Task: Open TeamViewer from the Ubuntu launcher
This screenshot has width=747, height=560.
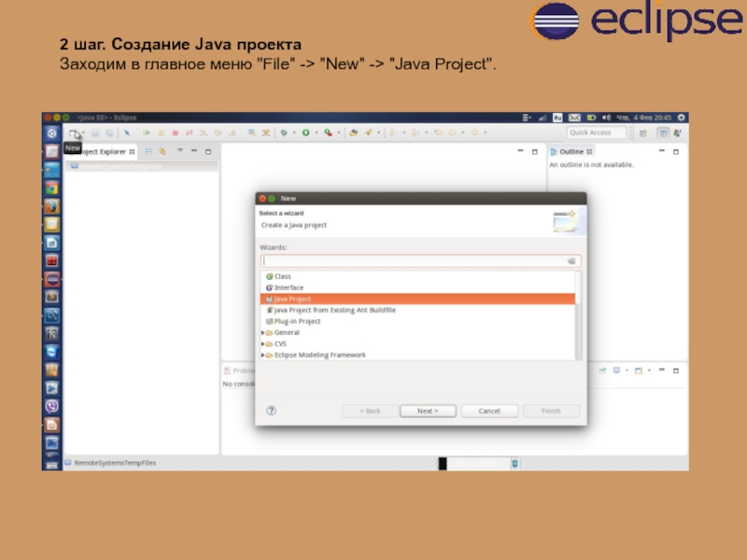Action: 52,352
